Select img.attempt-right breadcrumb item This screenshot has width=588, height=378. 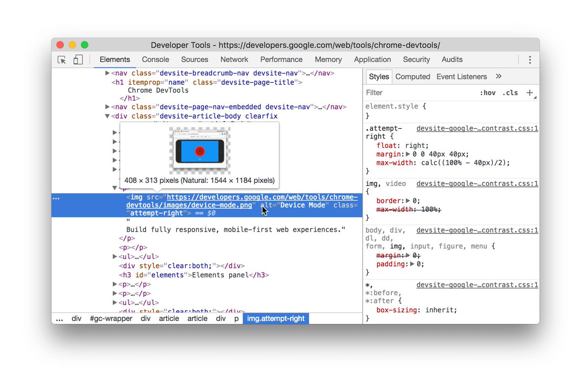[x=276, y=319]
